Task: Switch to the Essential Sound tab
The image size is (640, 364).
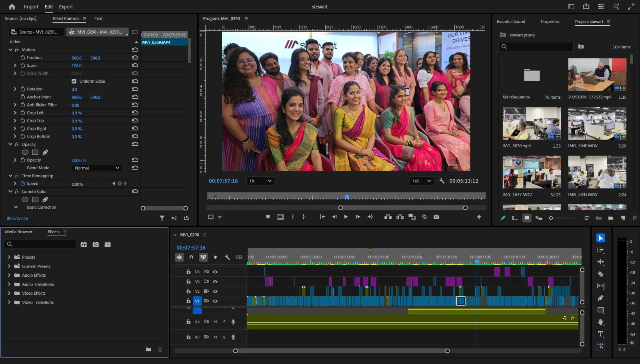Action: 511,22
